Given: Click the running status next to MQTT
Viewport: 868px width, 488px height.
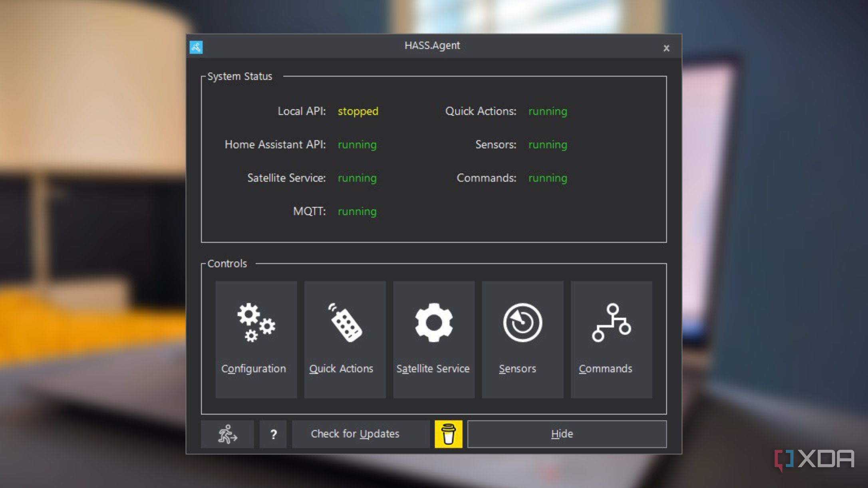Looking at the screenshot, I should pos(357,212).
